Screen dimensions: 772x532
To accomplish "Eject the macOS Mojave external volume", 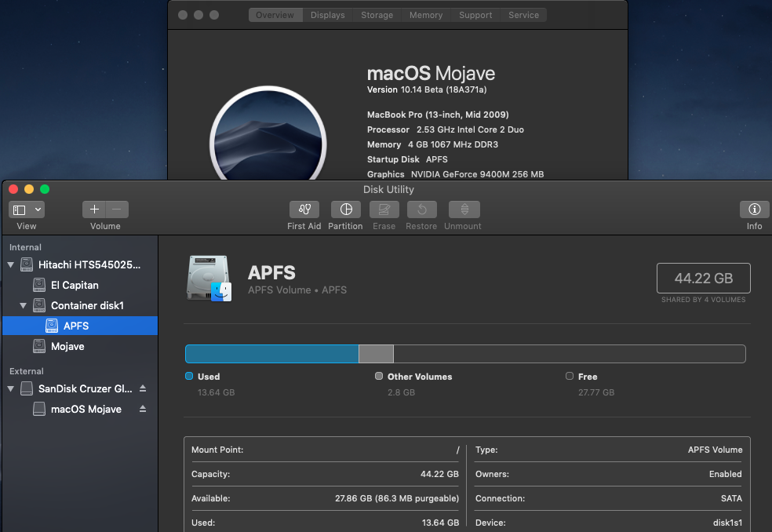I will tap(143, 409).
